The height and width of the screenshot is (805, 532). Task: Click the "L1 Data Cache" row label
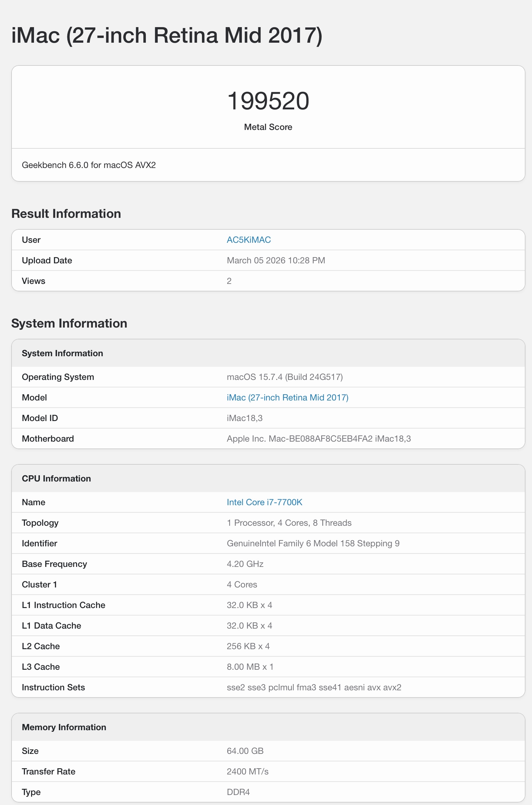51,625
